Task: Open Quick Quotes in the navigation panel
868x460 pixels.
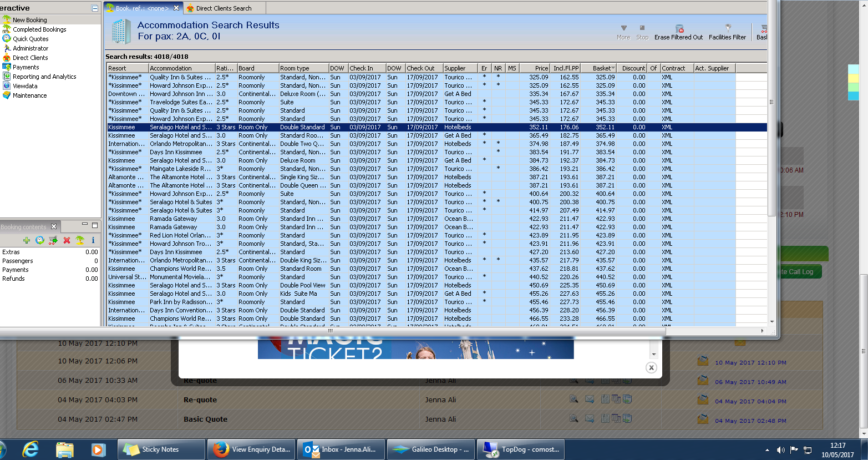Action: click(31, 39)
